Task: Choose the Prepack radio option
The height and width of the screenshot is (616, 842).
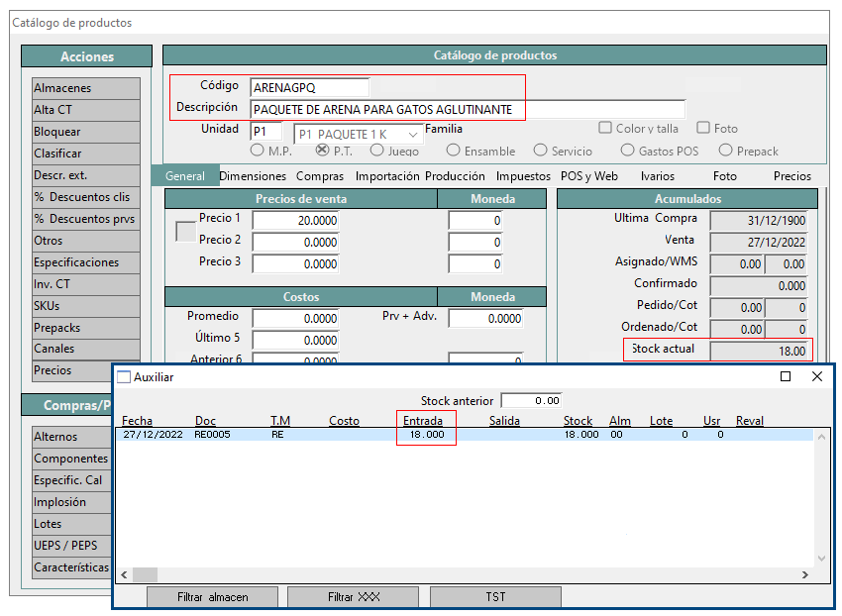Action: pos(725,151)
